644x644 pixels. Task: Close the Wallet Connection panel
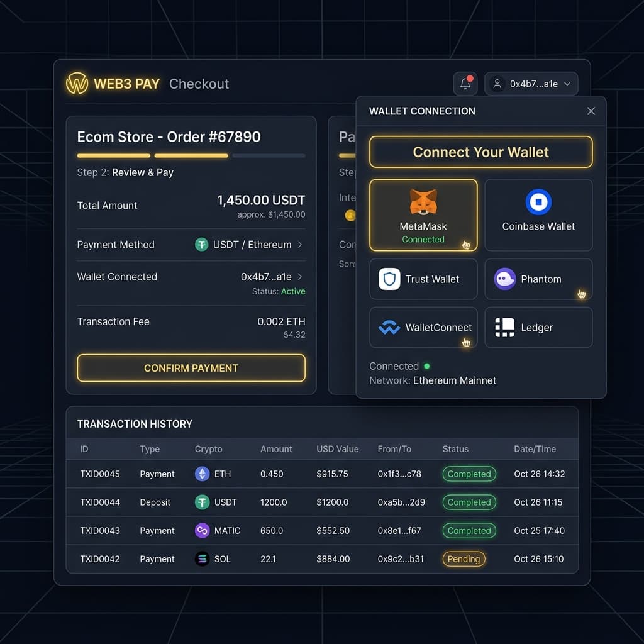[591, 111]
